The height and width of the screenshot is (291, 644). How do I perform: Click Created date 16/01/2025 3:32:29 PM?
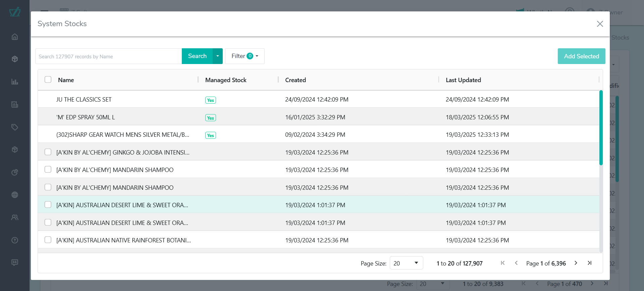(315, 117)
